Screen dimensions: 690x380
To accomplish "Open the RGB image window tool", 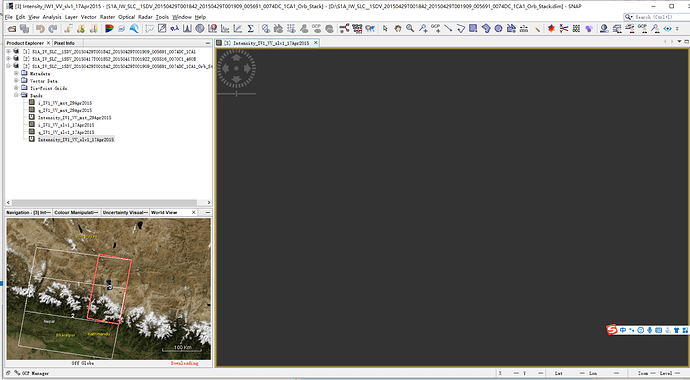I will point(109,29).
